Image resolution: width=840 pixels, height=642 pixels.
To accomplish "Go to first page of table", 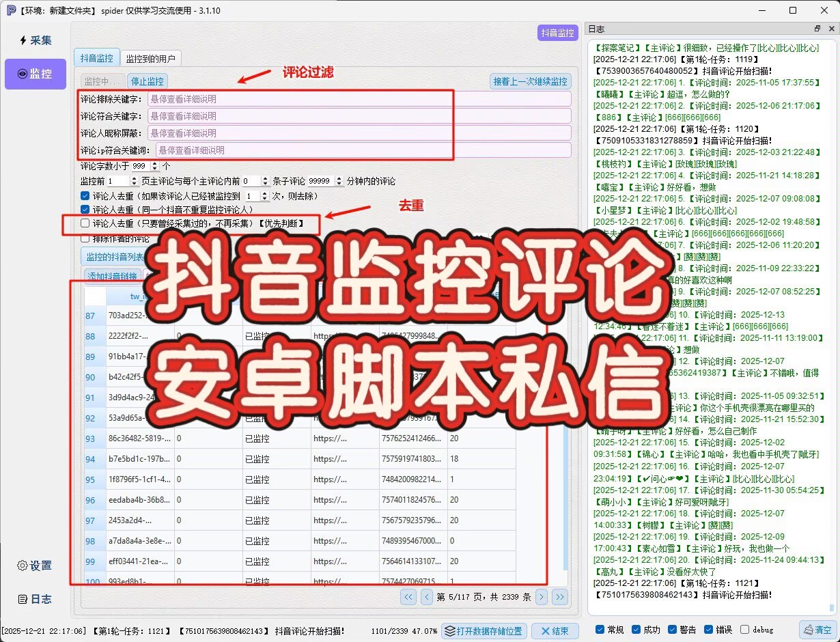I will pyautogui.click(x=408, y=597).
